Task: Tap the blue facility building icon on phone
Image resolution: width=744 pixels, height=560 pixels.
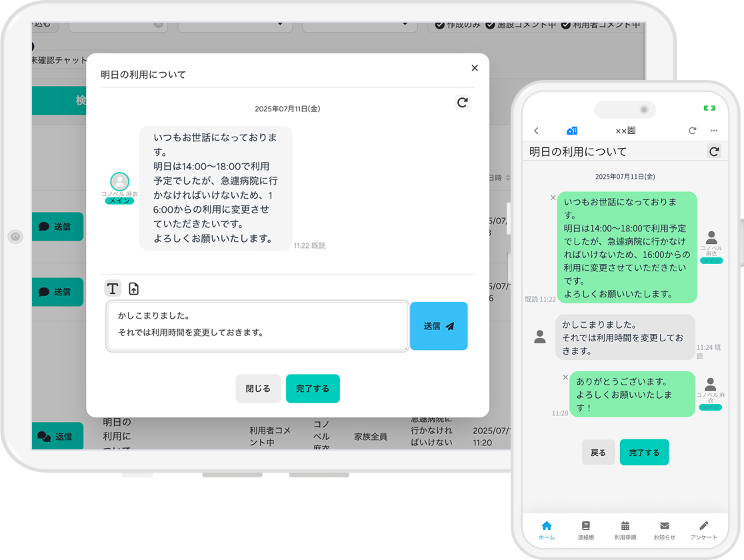Action: pyautogui.click(x=571, y=131)
